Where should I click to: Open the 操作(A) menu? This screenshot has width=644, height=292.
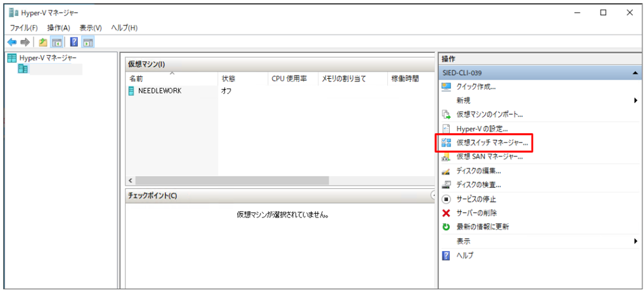tap(58, 28)
